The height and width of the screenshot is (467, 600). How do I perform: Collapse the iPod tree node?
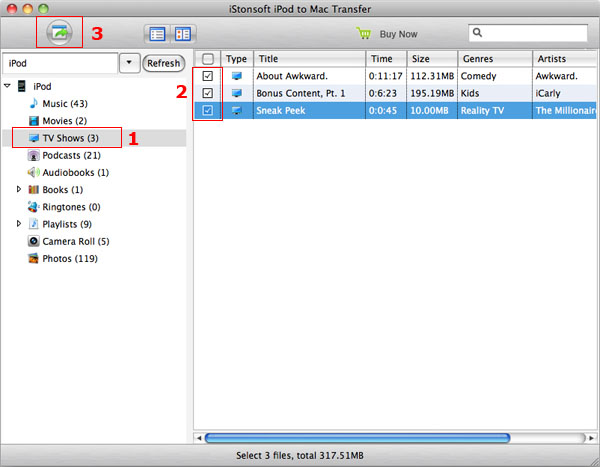click(7, 86)
